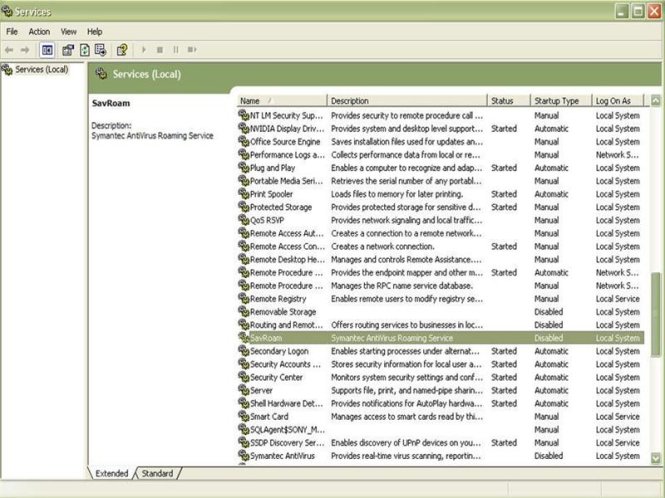Click the Refresh toolbar icon
The width and height of the screenshot is (665, 498).
click(x=85, y=50)
